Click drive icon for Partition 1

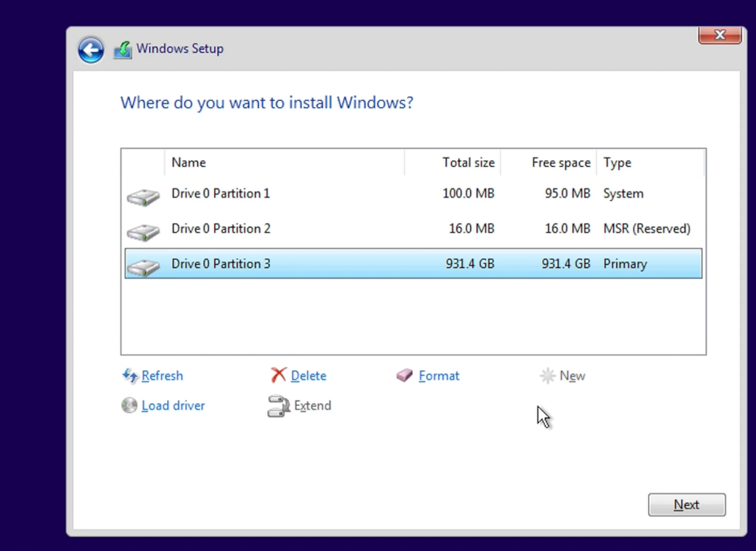coord(143,197)
